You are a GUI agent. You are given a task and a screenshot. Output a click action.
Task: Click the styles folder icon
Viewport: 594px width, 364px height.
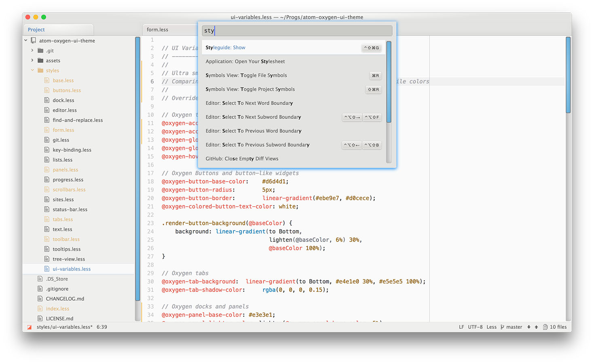coord(40,70)
